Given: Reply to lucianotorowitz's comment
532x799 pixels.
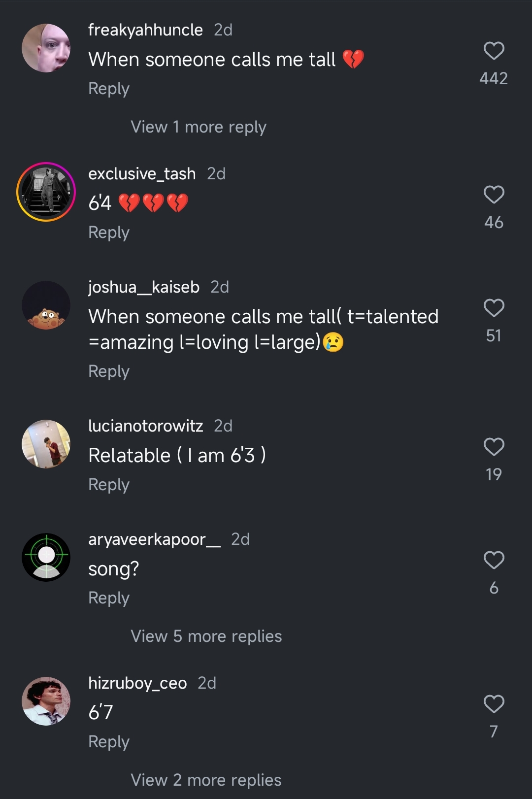Looking at the screenshot, I should [109, 485].
